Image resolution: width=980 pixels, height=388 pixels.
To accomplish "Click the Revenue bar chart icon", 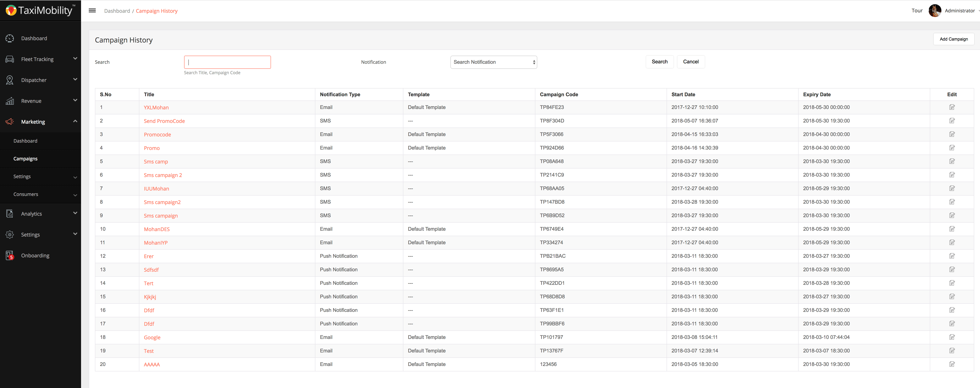I will 10,101.
